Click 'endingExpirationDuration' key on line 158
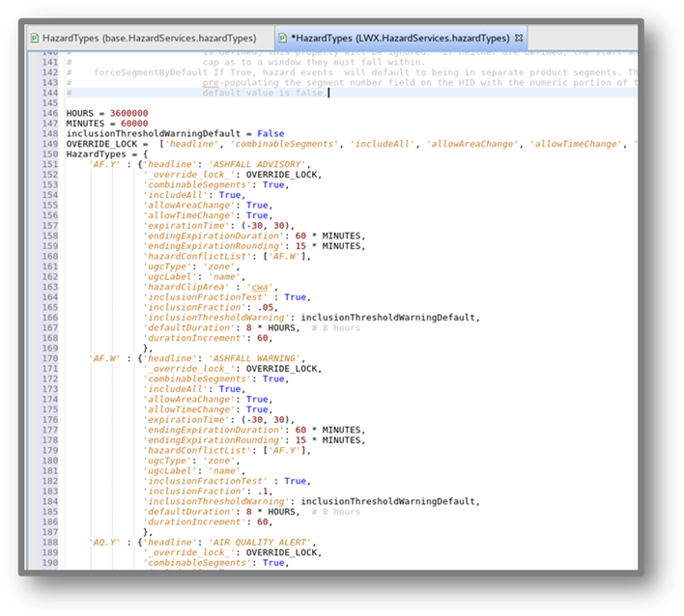This screenshot has height=616, width=684. click(x=214, y=236)
